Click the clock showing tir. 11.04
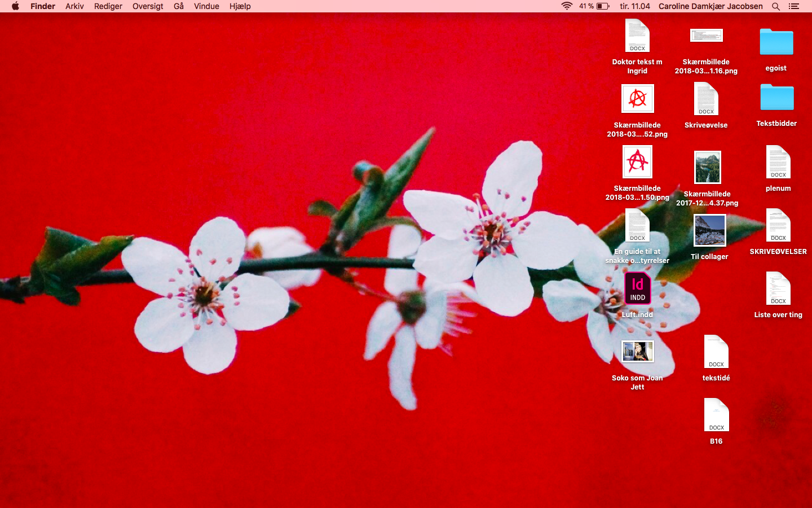812x508 pixels. click(x=634, y=6)
